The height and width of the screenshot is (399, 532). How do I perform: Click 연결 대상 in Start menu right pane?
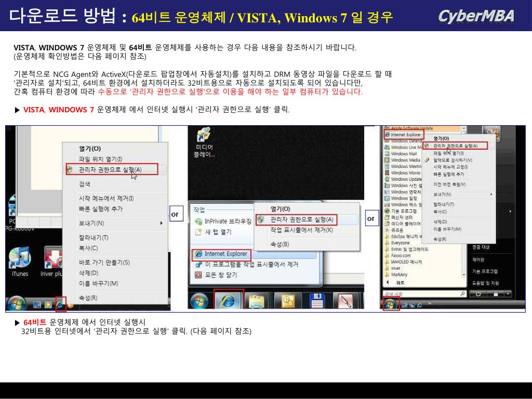coord(481,247)
